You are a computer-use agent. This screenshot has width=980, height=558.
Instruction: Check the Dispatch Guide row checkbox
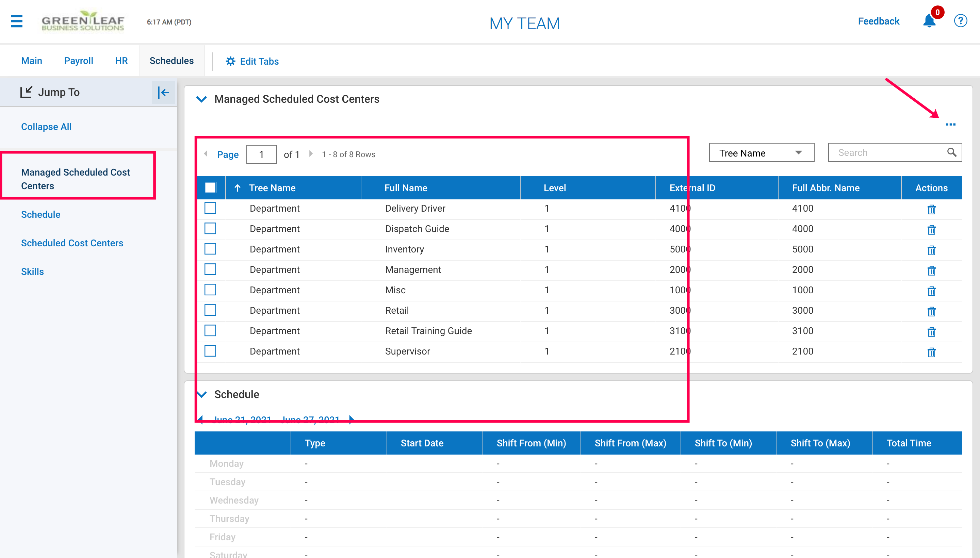tap(210, 228)
